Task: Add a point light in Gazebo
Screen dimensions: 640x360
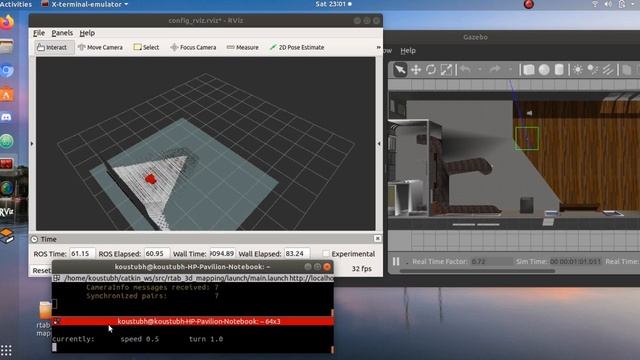Action: click(578, 70)
